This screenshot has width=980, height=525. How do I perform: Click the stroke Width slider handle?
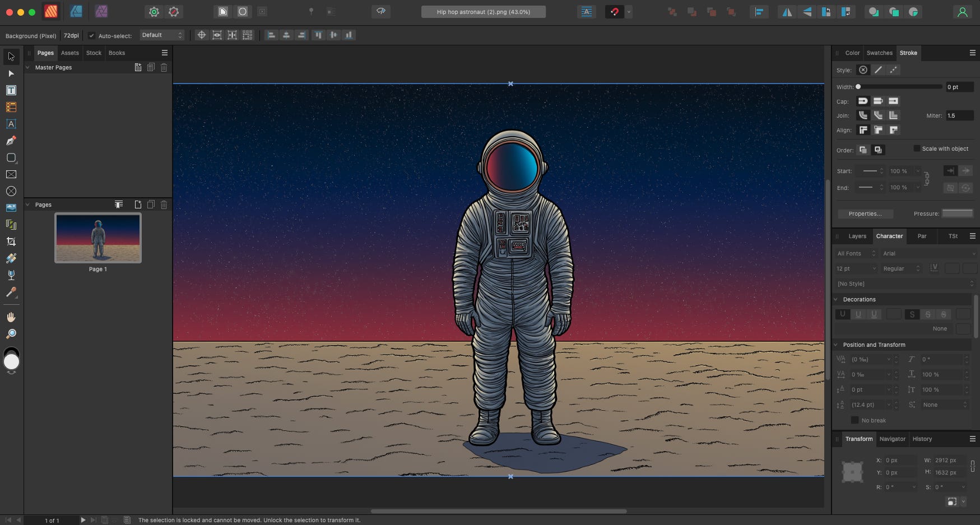point(858,87)
